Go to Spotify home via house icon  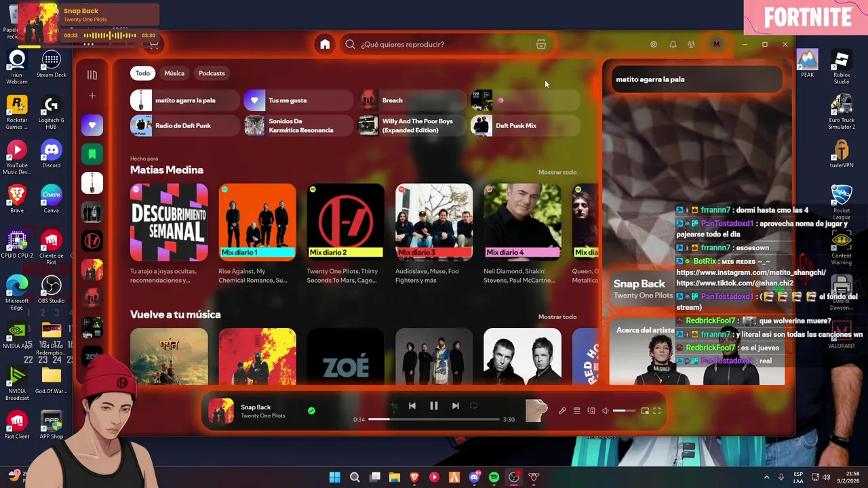coord(325,44)
